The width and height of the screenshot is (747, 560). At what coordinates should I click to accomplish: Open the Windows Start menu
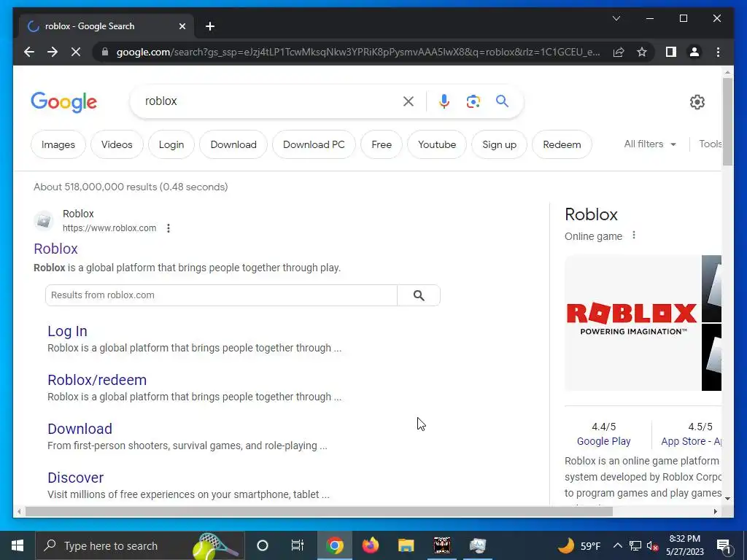click(18, 545)
